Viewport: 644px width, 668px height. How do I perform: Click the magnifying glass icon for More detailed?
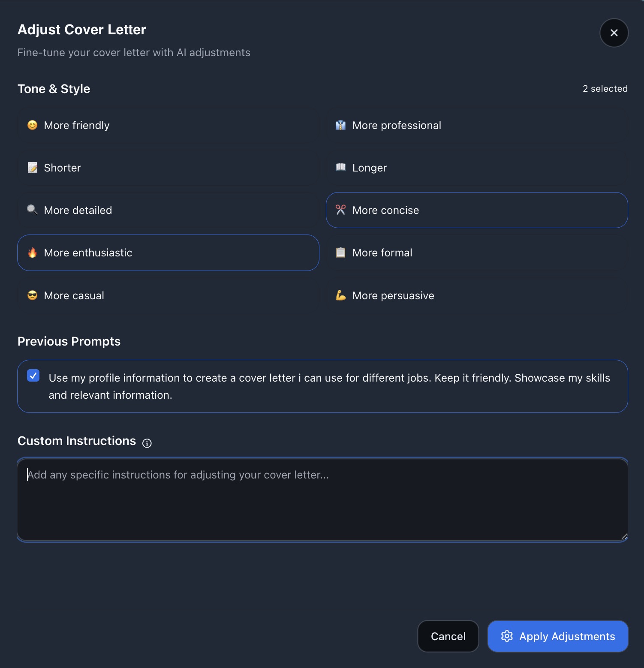tap(33, 210)
